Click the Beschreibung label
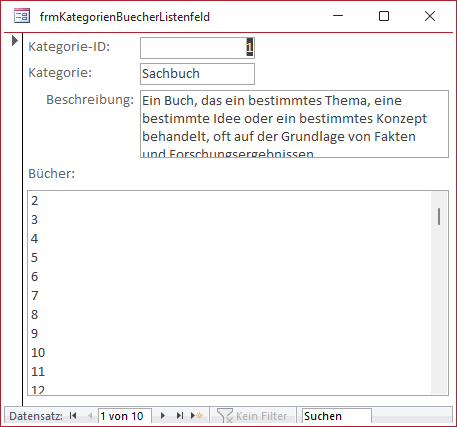 point(90,100)
